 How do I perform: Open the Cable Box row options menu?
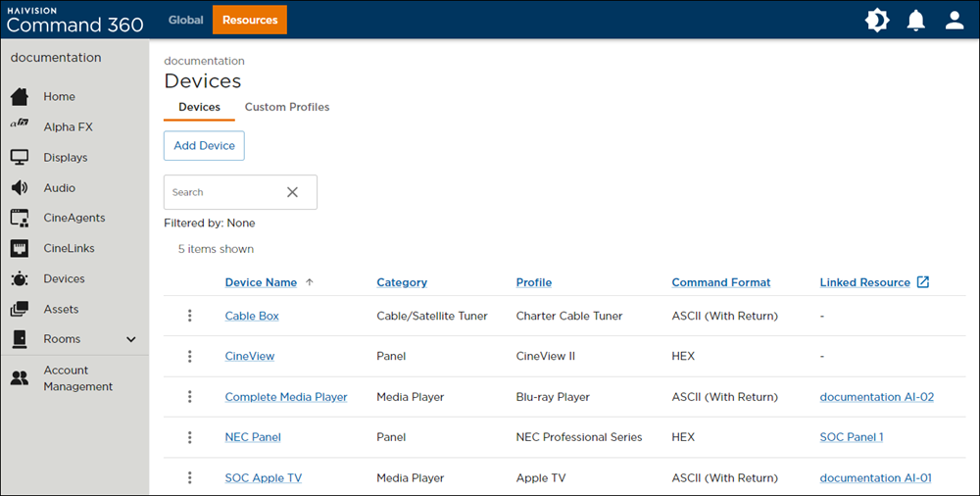[x=190, y=316]
